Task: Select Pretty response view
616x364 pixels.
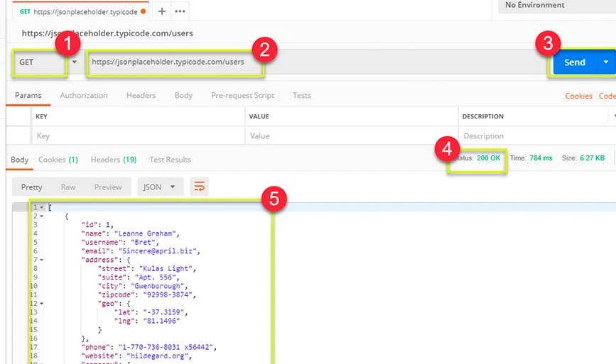Action: click(31, 187)
